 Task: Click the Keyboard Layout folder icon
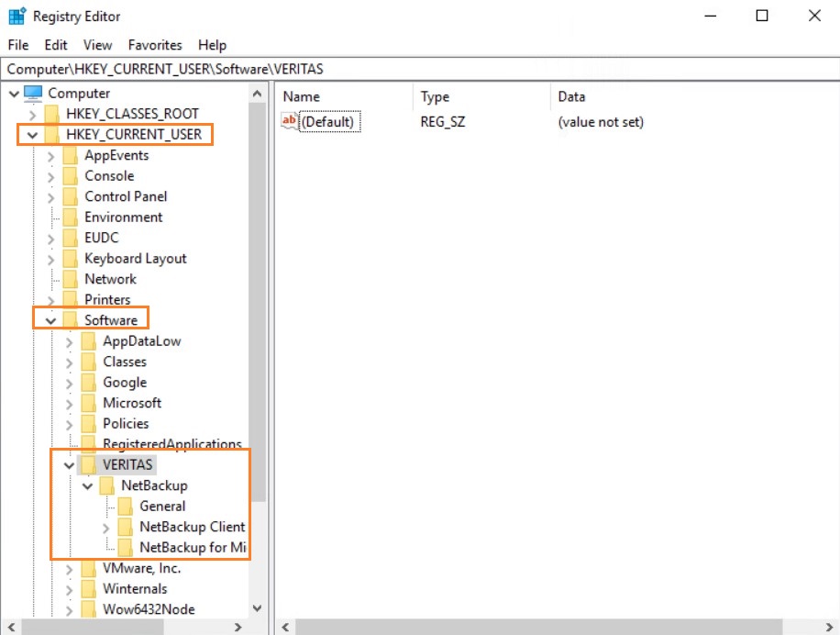click(71, 258)
